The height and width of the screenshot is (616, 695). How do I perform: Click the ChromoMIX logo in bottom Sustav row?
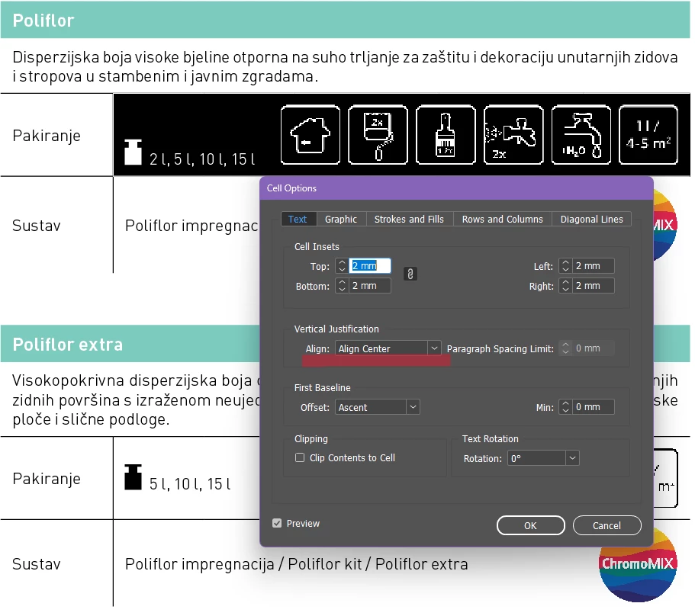tap(637, 564)
